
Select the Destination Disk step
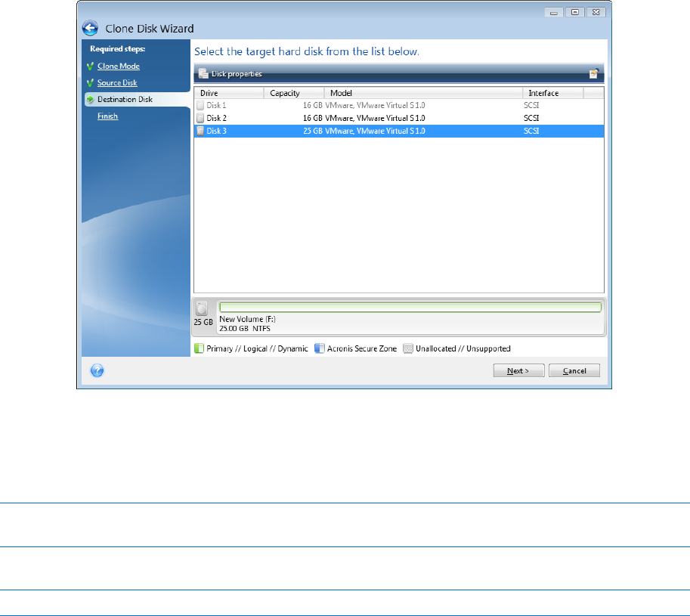point(125,100)
